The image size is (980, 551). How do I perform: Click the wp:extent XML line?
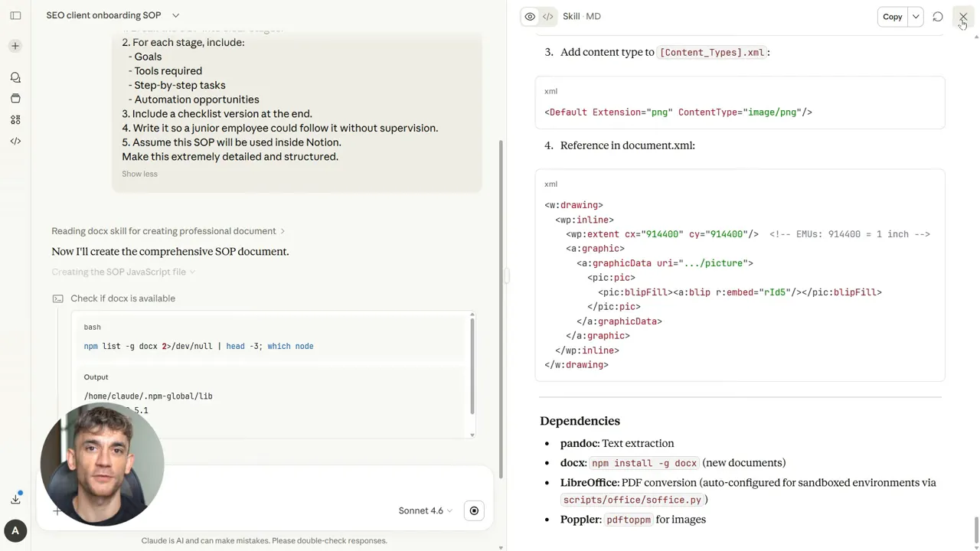pyautogui.click(x=662, y=234)
